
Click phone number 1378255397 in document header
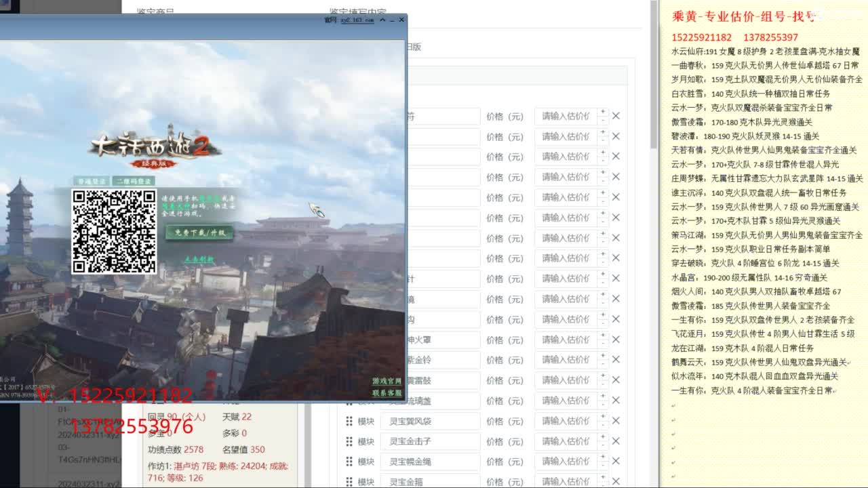pyautogui.click(x=770, y=37)
